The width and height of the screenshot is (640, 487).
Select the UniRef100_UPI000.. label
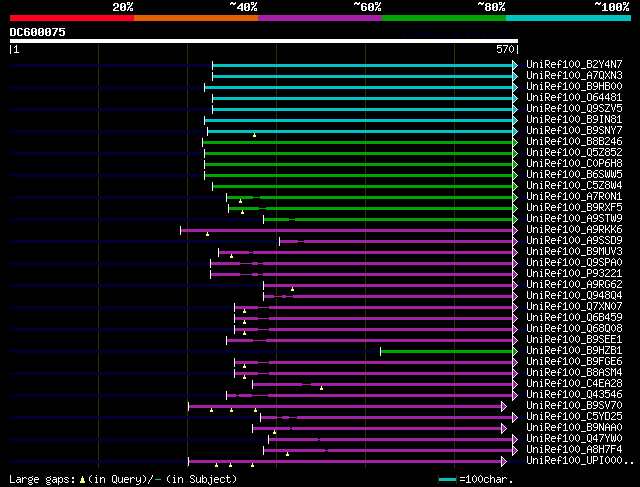tap(580, 461)
